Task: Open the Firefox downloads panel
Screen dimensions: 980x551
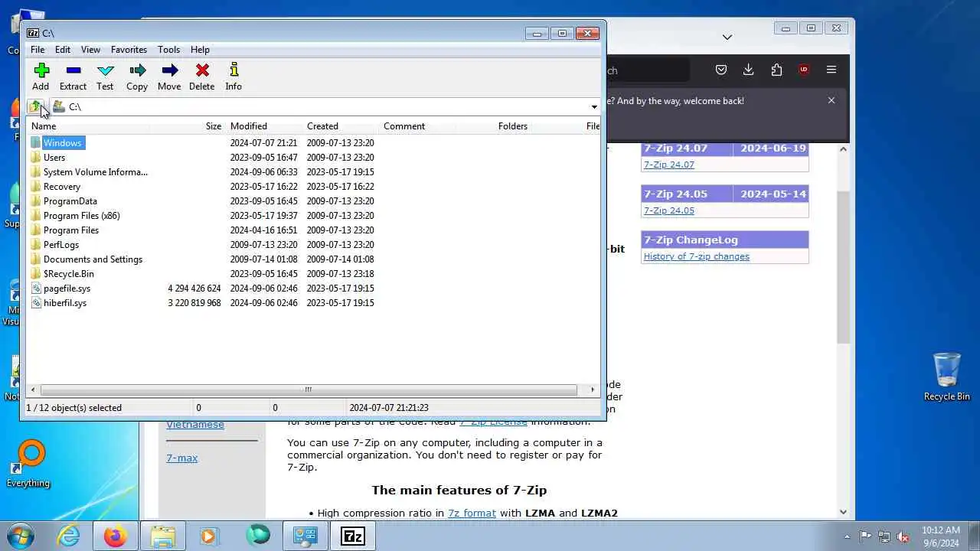Action: point(749,70)
